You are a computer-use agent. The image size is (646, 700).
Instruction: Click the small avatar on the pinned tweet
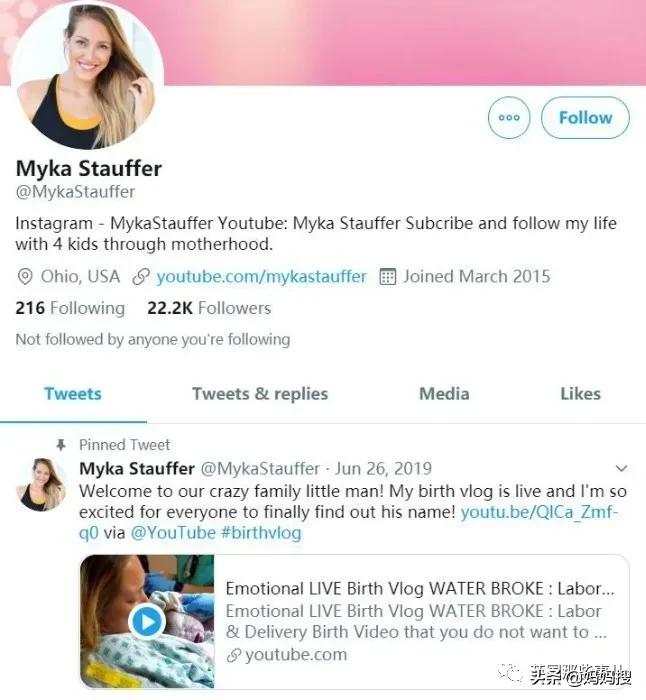(42, 485)
